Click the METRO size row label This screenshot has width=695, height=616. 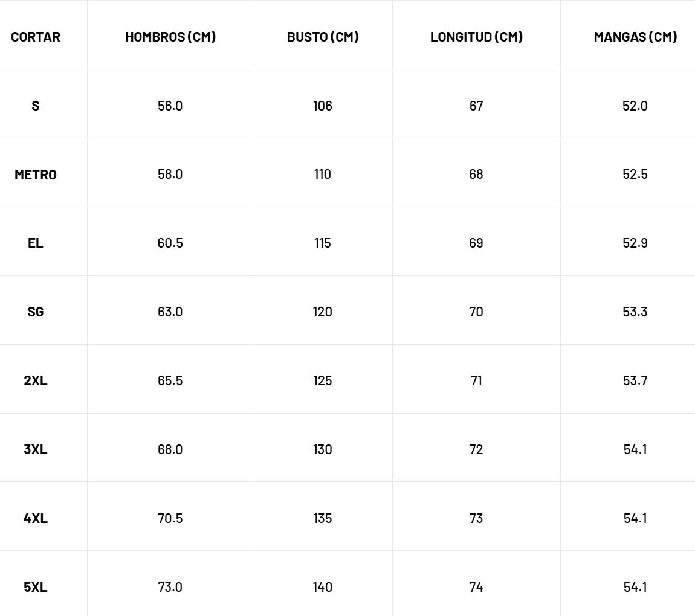click(x=36, y=175)
